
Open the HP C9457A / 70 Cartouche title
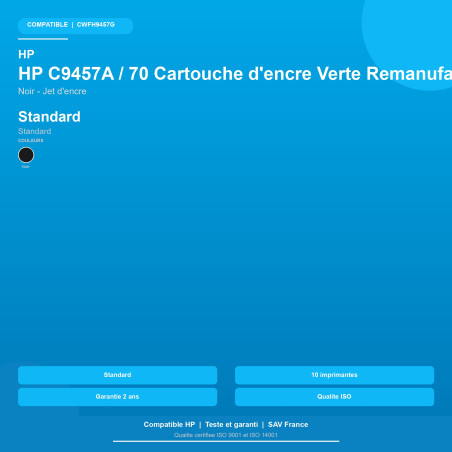235,74
